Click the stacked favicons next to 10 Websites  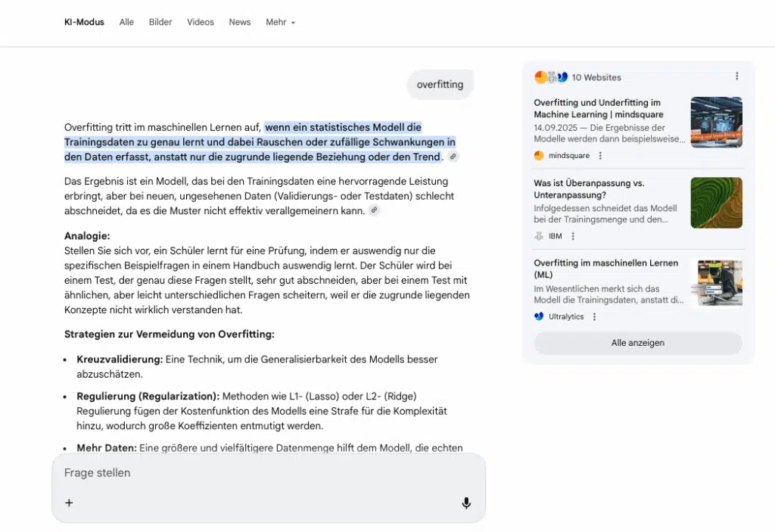click(x=550, y=76)
